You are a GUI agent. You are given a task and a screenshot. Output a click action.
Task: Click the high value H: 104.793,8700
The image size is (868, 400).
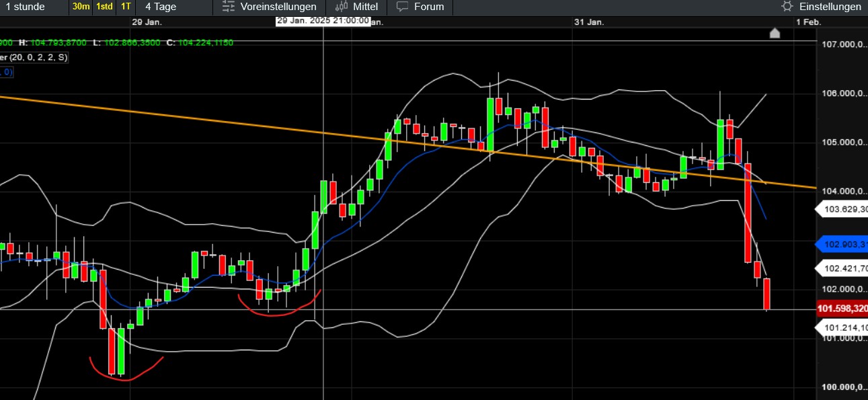53,42
